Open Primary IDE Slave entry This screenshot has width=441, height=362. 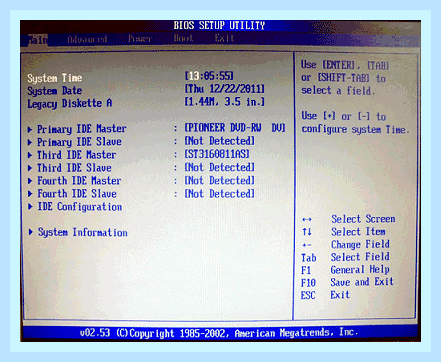79,142
